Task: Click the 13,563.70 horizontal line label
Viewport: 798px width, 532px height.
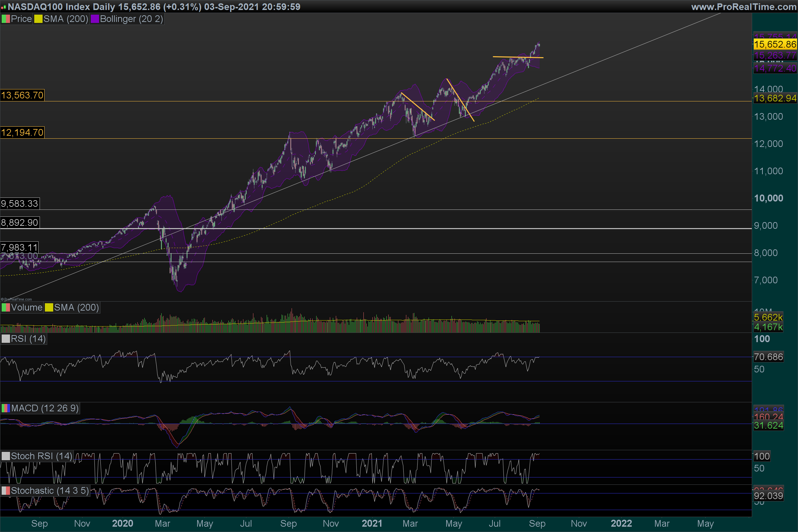Action: pyautogui.click(x=22, y=95)
